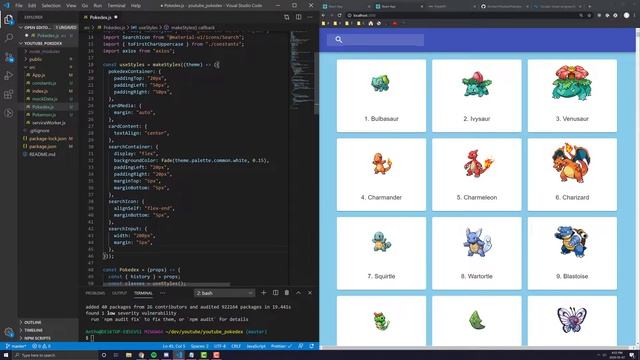Click the Bulbasaur card
The width and height of the screenshot is (640, 360).
click(x=381, y=96)
